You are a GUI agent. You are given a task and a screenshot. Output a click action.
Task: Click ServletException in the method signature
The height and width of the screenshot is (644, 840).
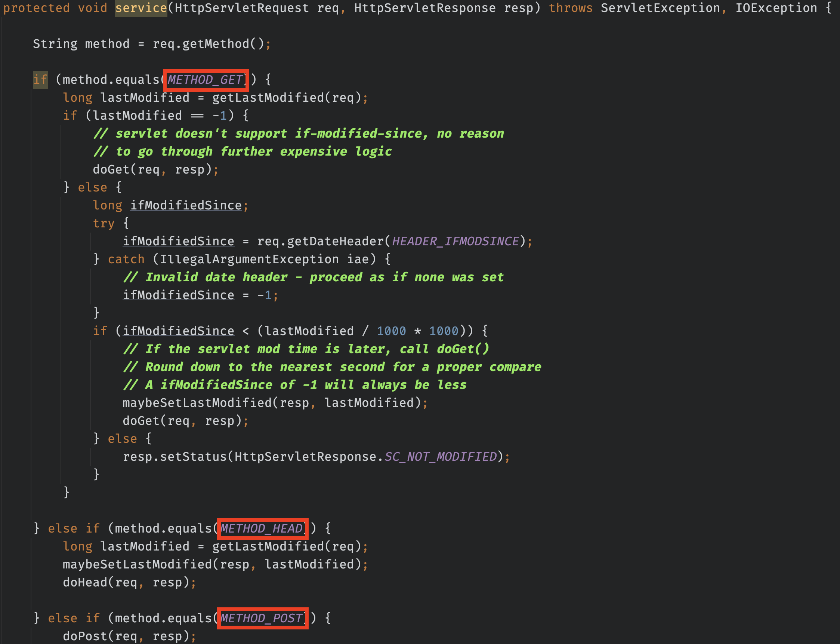pyautogui.click(x=660, y=8)
